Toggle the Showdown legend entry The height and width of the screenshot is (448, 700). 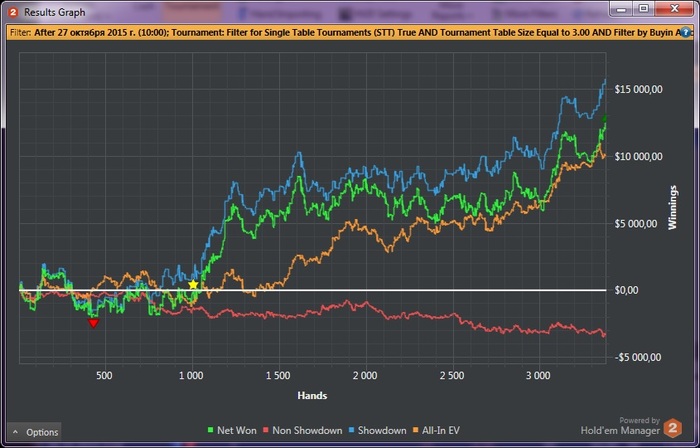377,431
